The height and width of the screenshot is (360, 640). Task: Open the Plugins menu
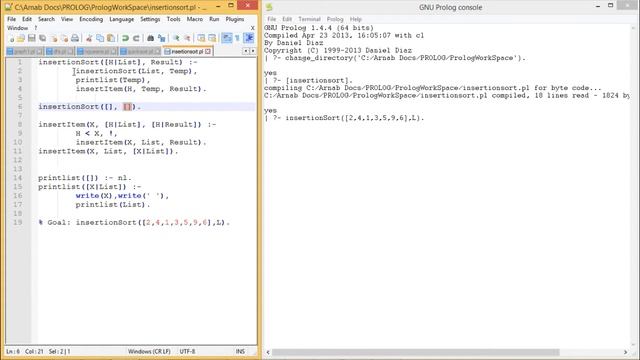tap(235, 19)
